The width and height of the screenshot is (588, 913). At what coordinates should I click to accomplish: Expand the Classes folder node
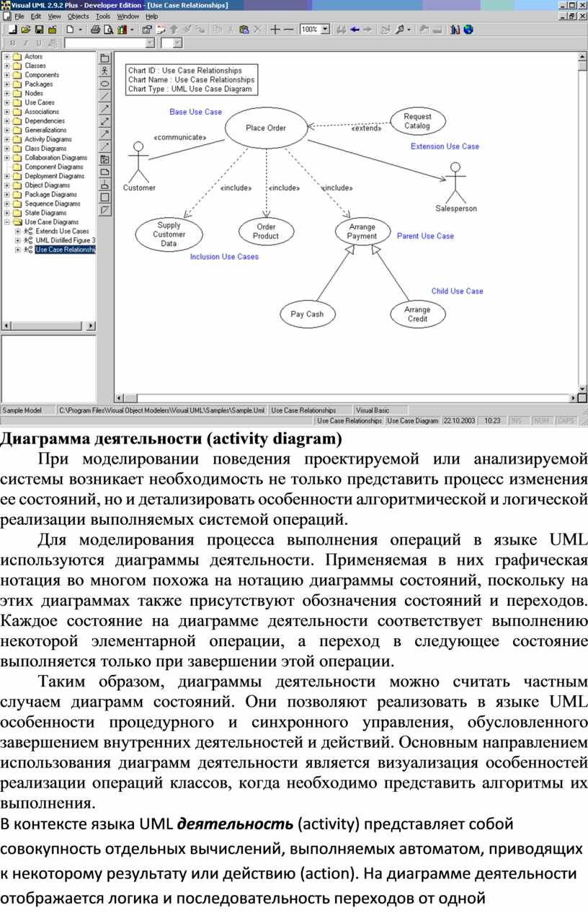click(6, 66)
